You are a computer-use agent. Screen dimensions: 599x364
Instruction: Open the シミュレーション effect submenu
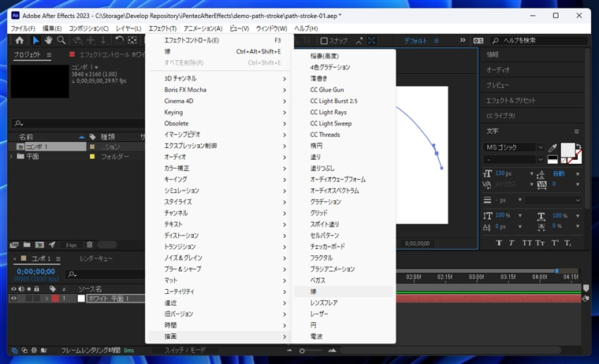pos(218,191)
